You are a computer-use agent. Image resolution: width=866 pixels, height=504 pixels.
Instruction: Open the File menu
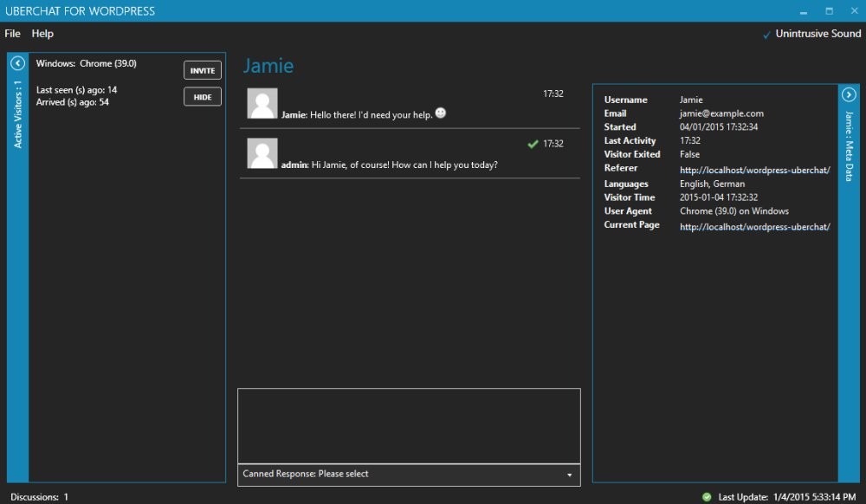(12, 34)
